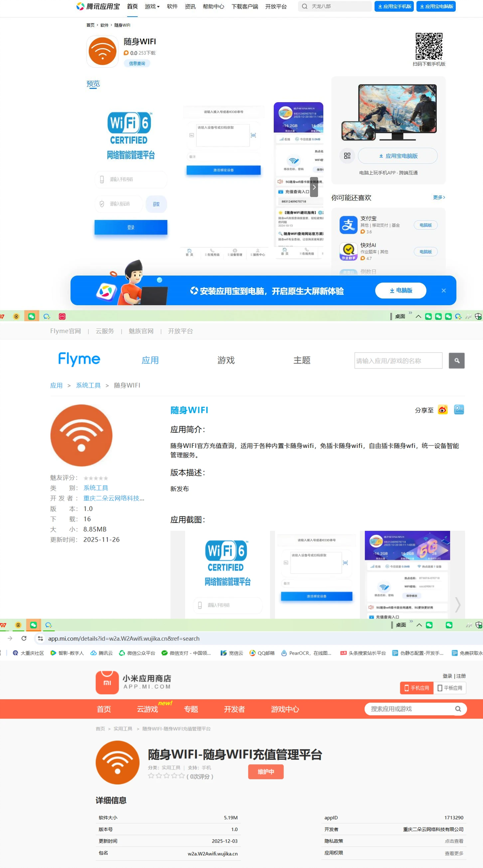Viewport: 483px width, 868px height.
Task: Click the browser forward arrow
Action: [10, 638]
